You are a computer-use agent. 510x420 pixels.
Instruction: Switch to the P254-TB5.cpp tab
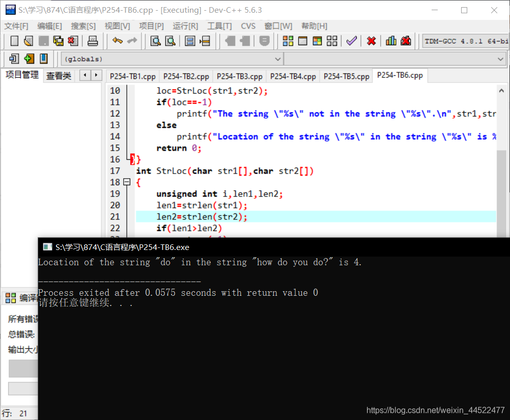click(347, 76)
